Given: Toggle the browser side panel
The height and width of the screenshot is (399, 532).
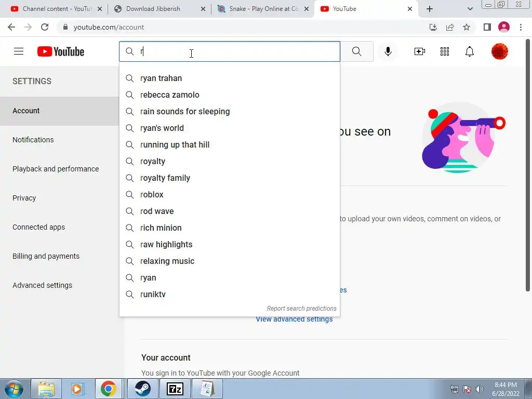Looking at the screenshot, I should pyautogui.click(x=487, y=27).
